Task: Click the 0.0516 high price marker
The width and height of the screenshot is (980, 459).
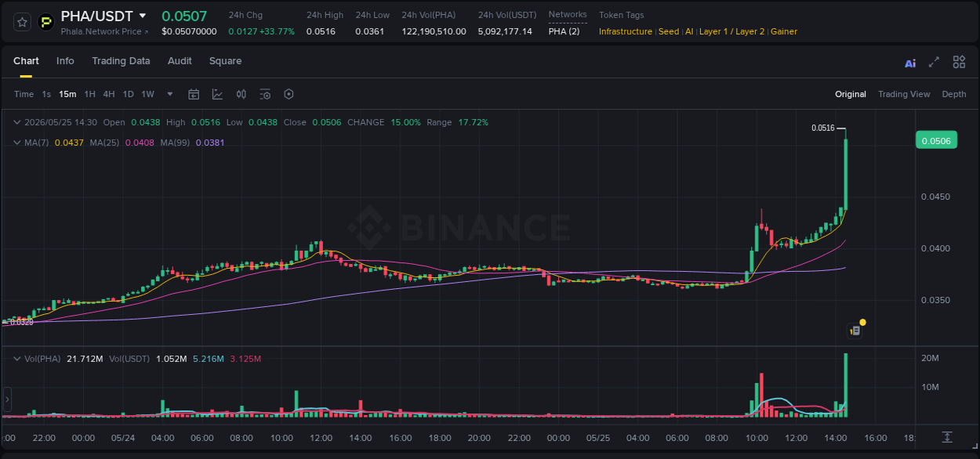Action: point(822,128)
